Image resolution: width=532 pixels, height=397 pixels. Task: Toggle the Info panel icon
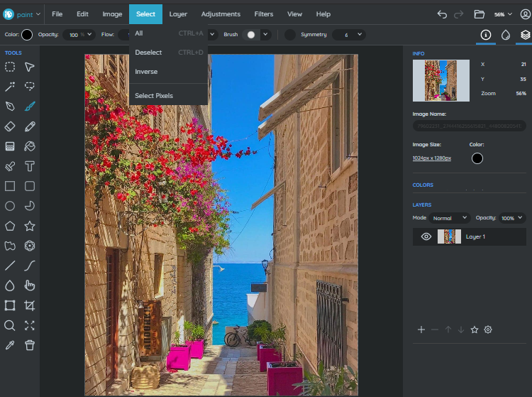(486, 34)
